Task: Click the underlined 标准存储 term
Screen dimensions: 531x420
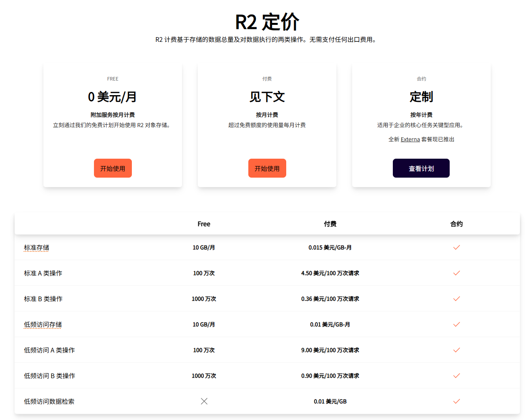Action: click(36, 247)
